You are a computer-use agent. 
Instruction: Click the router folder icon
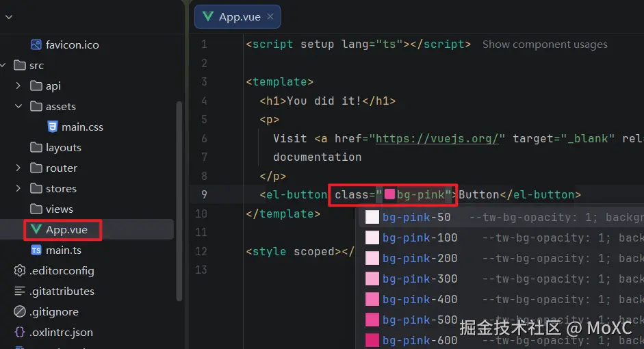pos(36,168)
